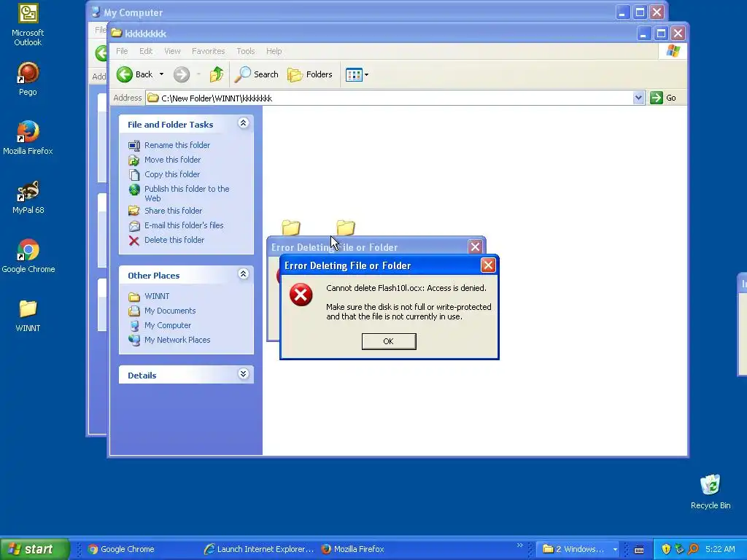747x560 pixels.
Task: Click the Go button beside the address bar
Action: tap(664, 98)
